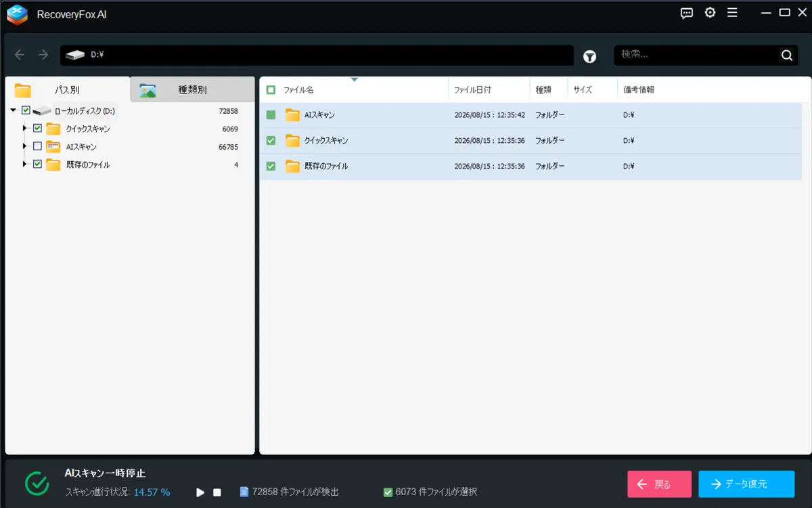Click the AIスキャン folder icon in file list
Screen dimensions: 812x508
pos(292,115)
